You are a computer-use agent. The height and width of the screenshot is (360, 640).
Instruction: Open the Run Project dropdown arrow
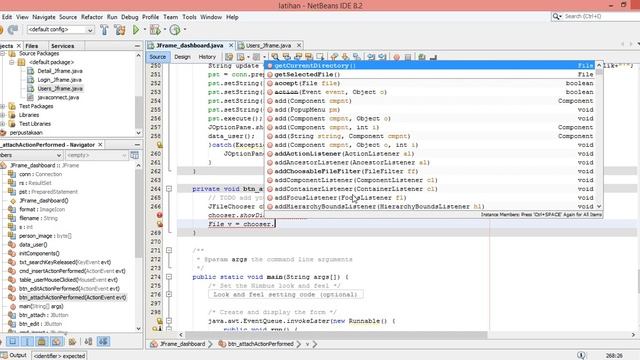click(144, 29)
